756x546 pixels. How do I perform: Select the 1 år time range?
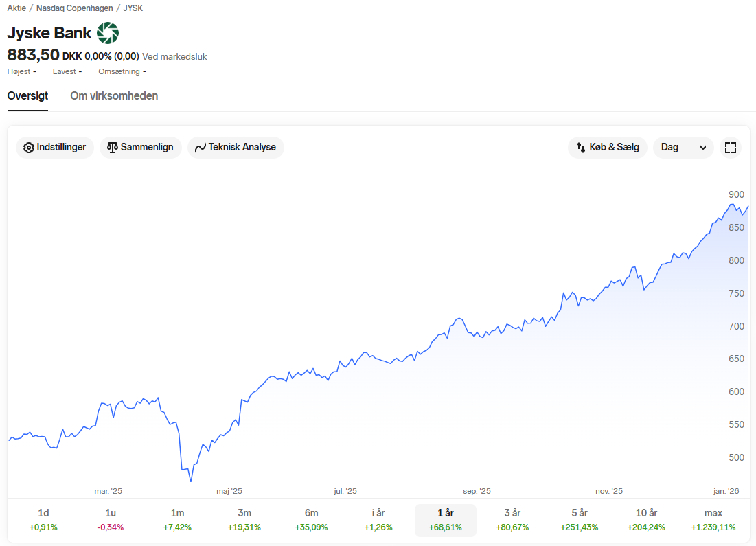tap(446, 520)
